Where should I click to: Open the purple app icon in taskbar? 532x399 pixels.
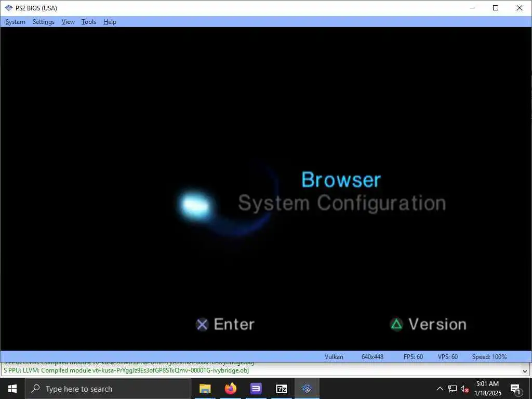[x=256, y=389]
